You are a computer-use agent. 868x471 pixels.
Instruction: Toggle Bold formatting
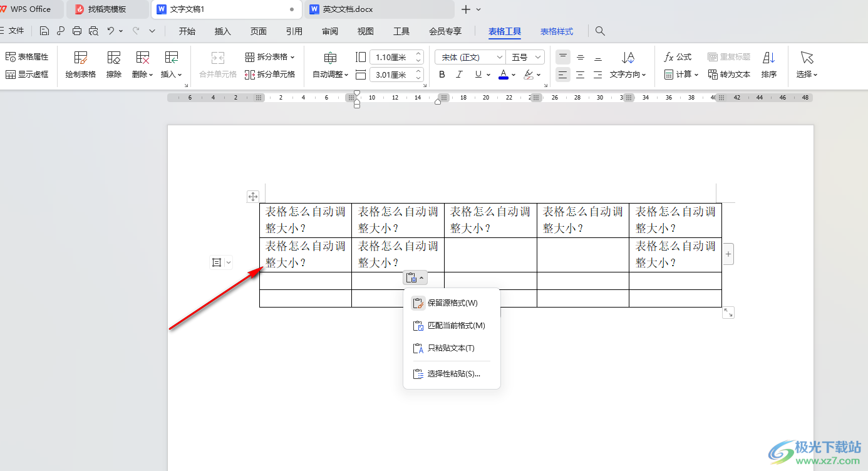442,75
